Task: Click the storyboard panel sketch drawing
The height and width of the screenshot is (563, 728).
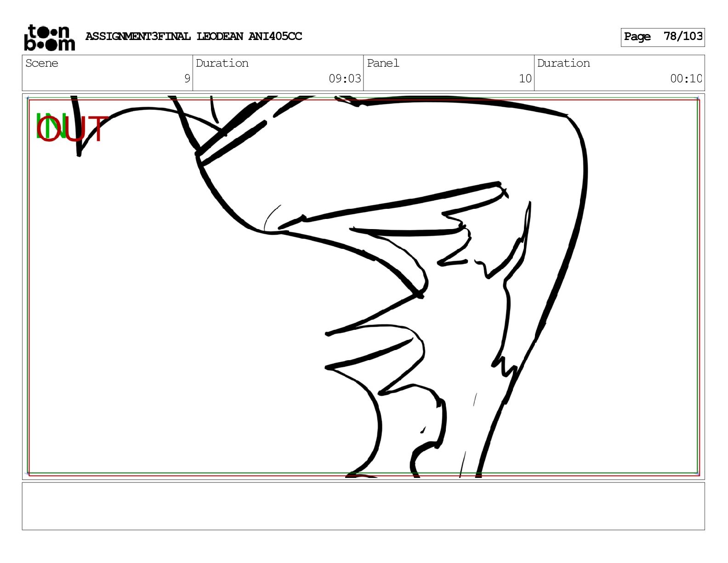Action: (x=363, y=287)
